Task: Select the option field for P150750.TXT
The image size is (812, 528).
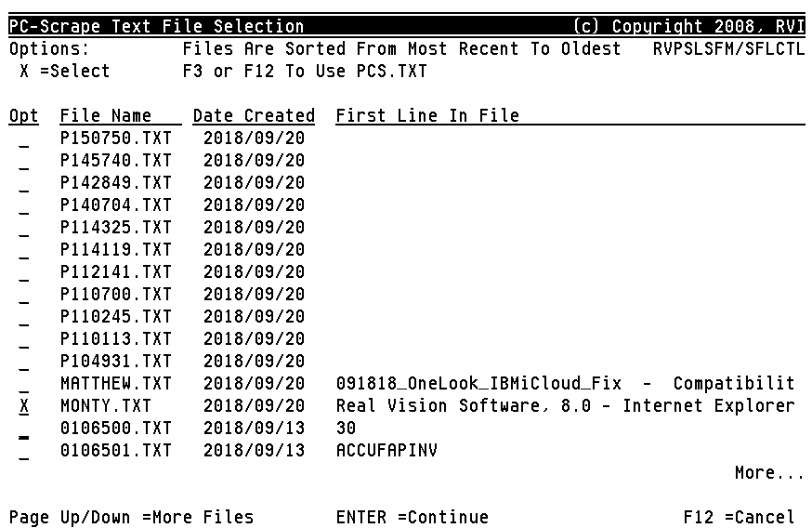Action: (x=24, y=139)
